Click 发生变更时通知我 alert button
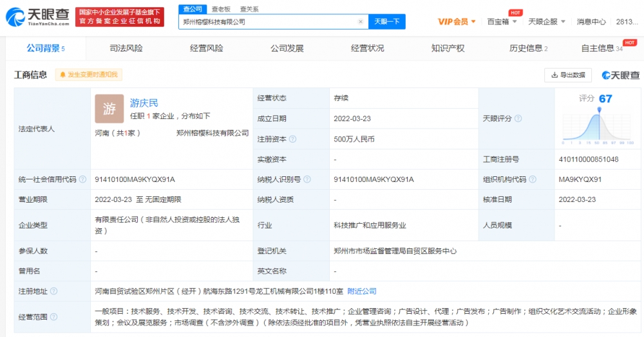Image resolution: width=644 pixels, height=337 pixels. (x=89, y=75)
